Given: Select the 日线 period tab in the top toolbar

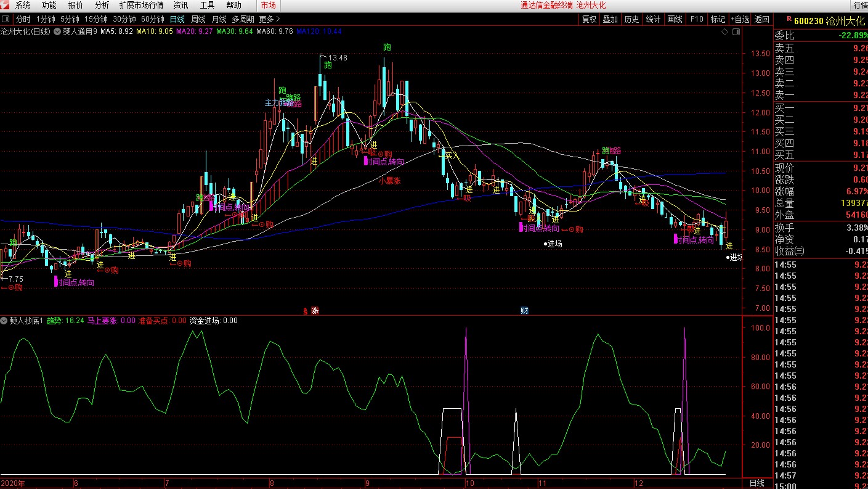Looking at the screenshot, I should (x=177, y=19).
